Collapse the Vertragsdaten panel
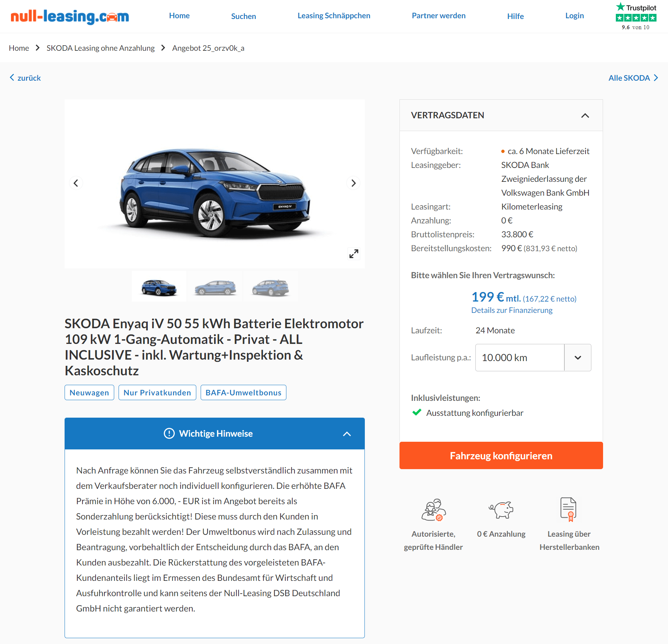668x644 pixels. click(x=585, y=115)
